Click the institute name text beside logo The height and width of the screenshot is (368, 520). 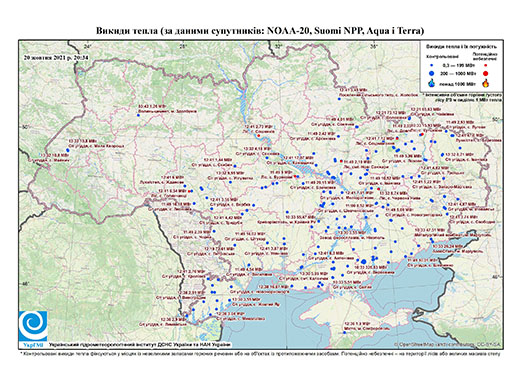tap(140, 344)
